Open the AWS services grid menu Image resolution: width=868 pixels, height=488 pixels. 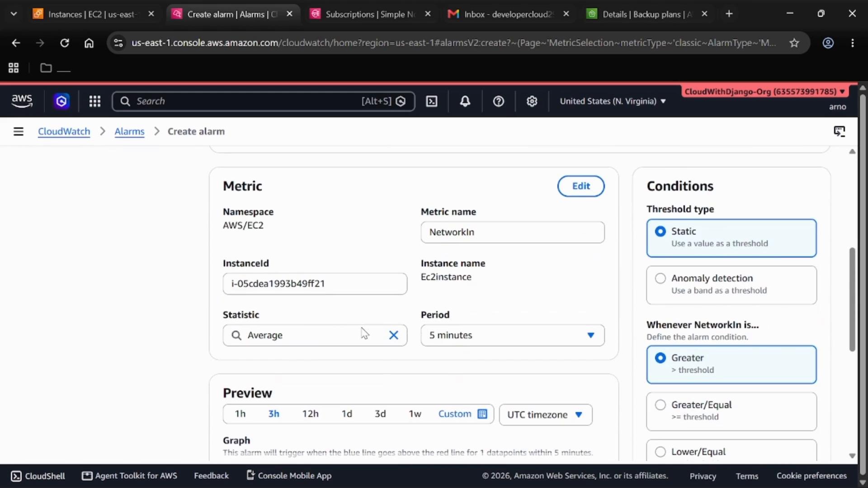[94, 101]
